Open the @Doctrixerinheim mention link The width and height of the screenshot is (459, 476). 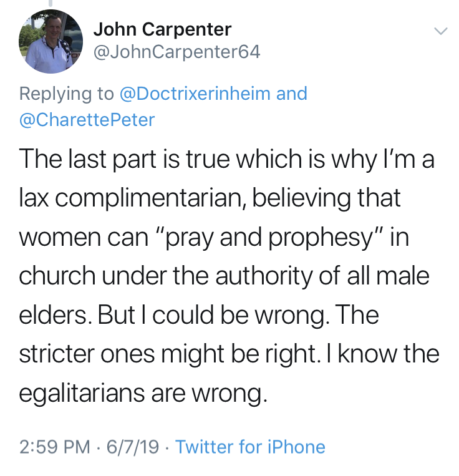pyautogui.click(x=194, y=94)
